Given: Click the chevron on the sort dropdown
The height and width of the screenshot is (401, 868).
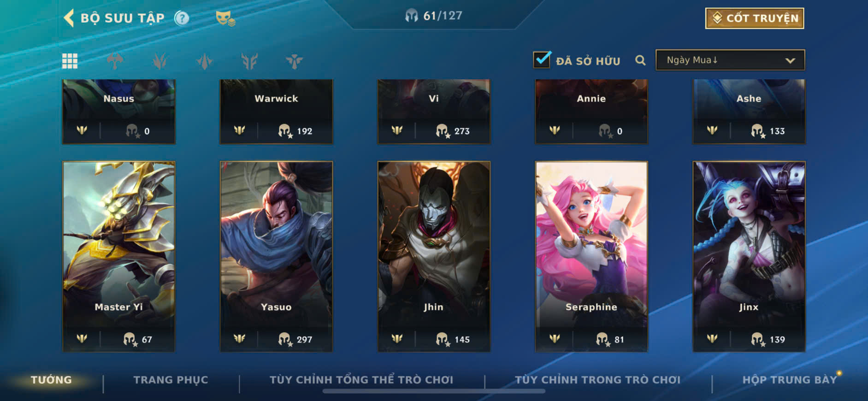Looking at the screenshot, I should (790, 60).
